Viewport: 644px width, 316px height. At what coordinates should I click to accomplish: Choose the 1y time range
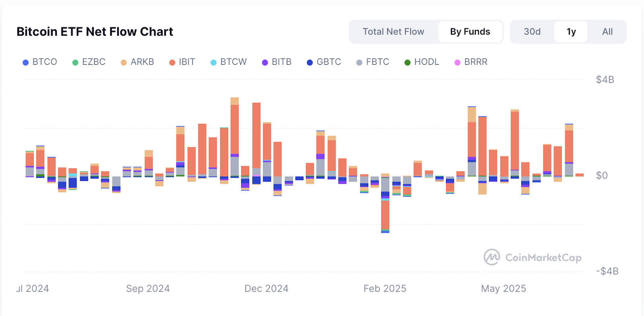coord(571,32)
